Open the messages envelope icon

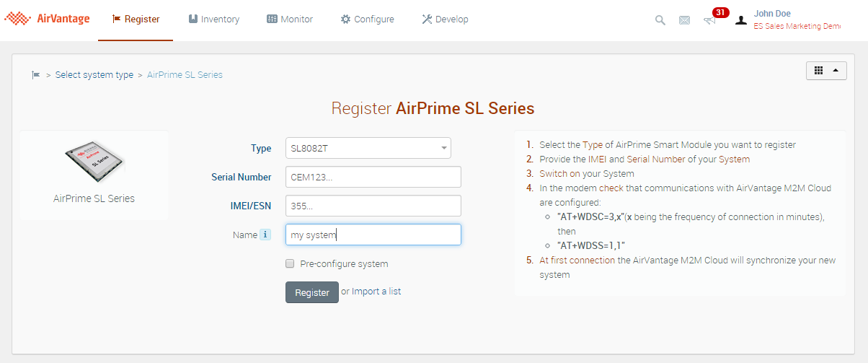point(684,20)
